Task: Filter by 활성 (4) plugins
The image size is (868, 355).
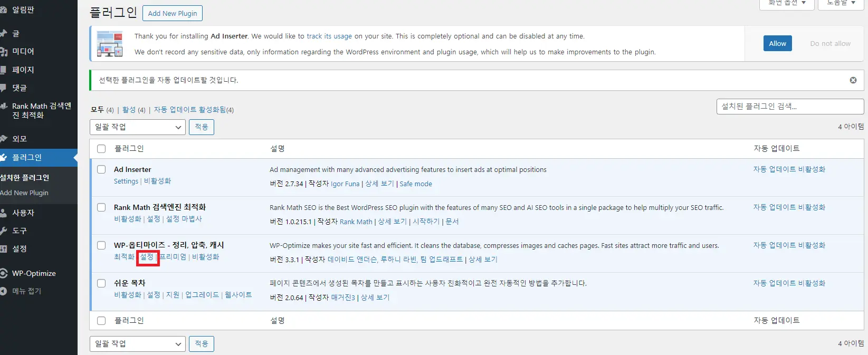Action: click(x=134, y=110)
